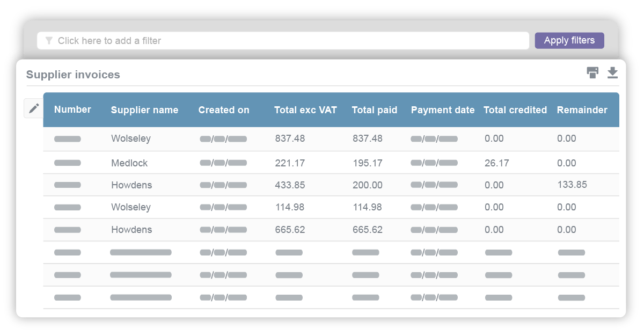Sort by the Remainder column header
The image size is (644, 336).
pos(582,109)
